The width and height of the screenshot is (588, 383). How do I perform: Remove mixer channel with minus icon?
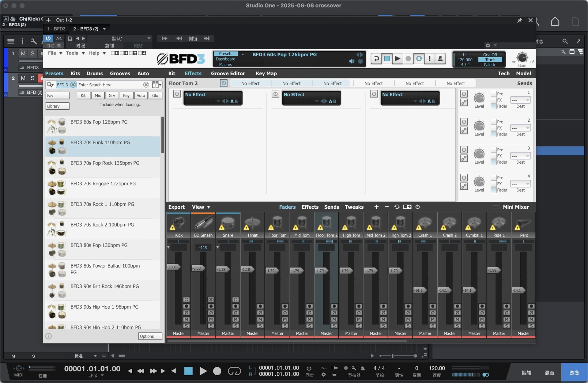386,207
